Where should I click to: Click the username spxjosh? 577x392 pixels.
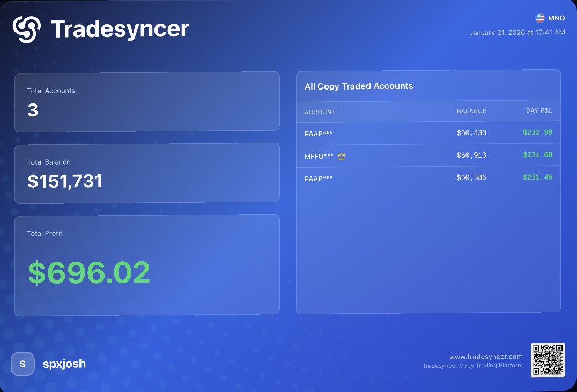64,364
